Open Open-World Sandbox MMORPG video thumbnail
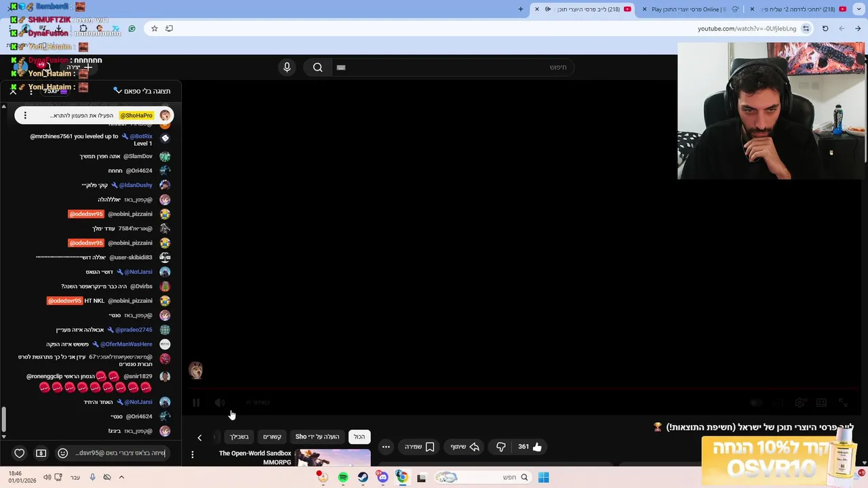This screenshot has height=488, width=868. (333, 458)
